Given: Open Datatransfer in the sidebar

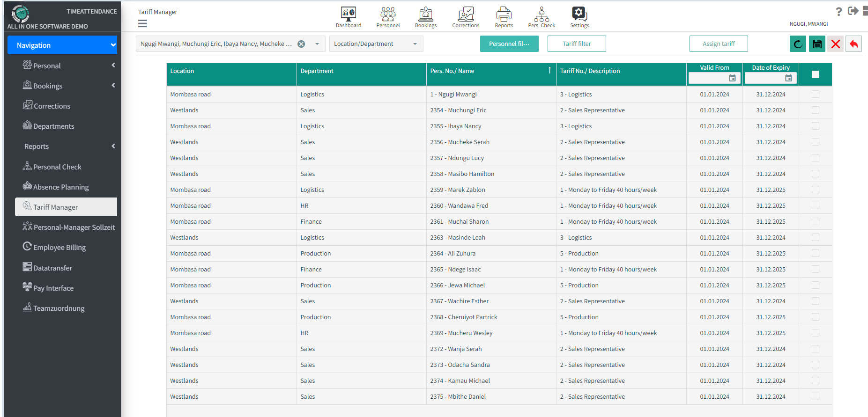Looking at the screenshot, I should click(47, 268).
